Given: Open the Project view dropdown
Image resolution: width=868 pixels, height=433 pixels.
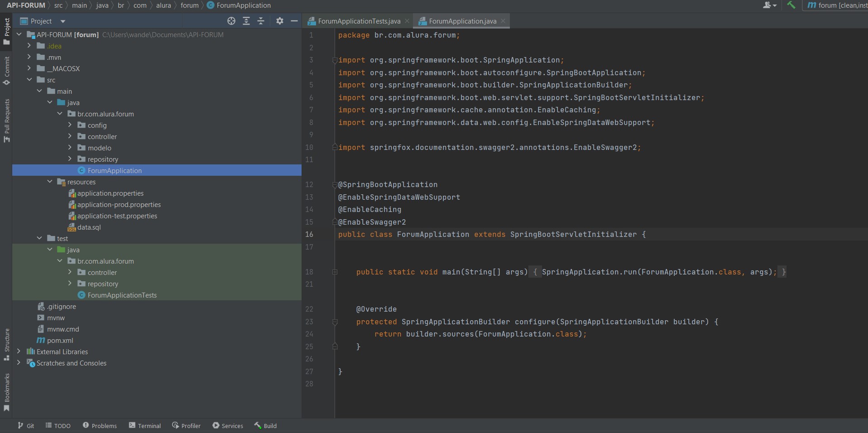Looking at the screenshot, I should click(63, 21).
